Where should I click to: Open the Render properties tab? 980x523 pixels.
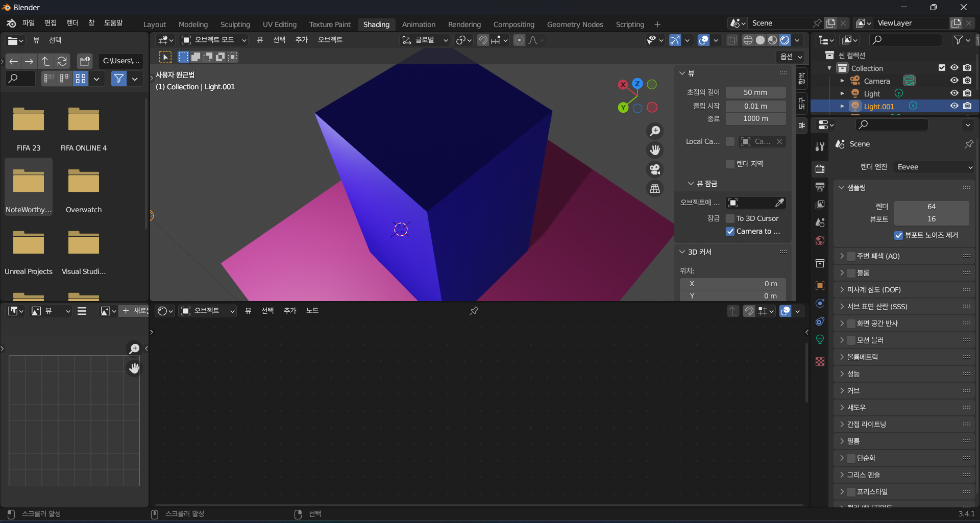[820, 169]
